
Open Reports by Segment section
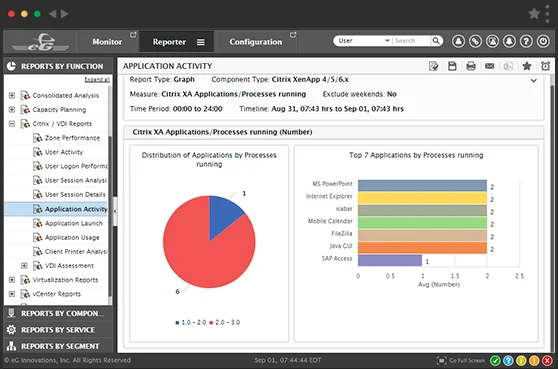coord(58,346)
